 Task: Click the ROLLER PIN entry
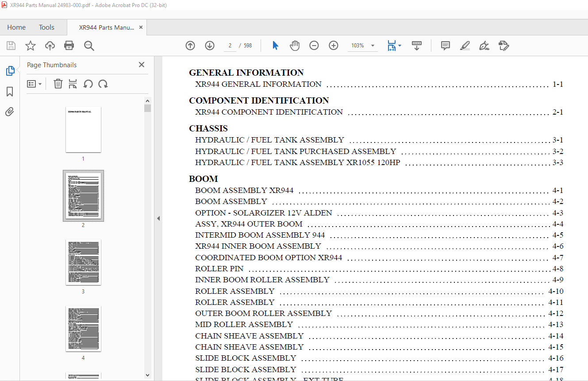click(x=219, y=269)
